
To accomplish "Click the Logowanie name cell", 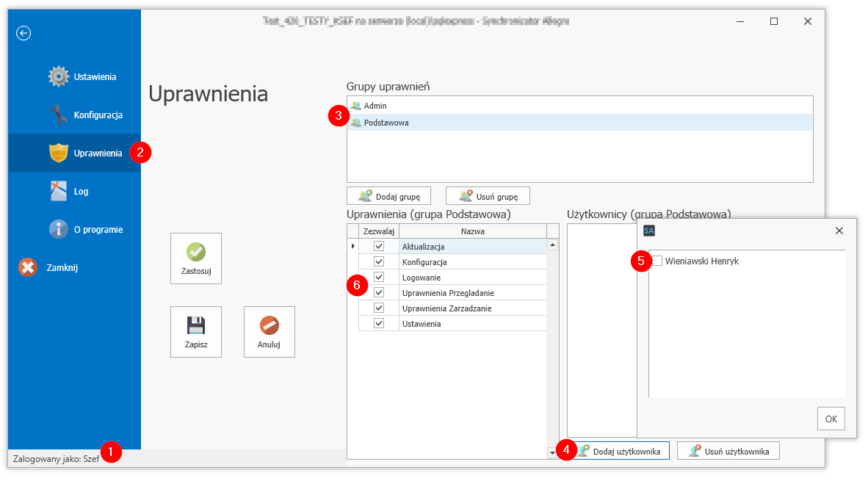I will (473, 278).
